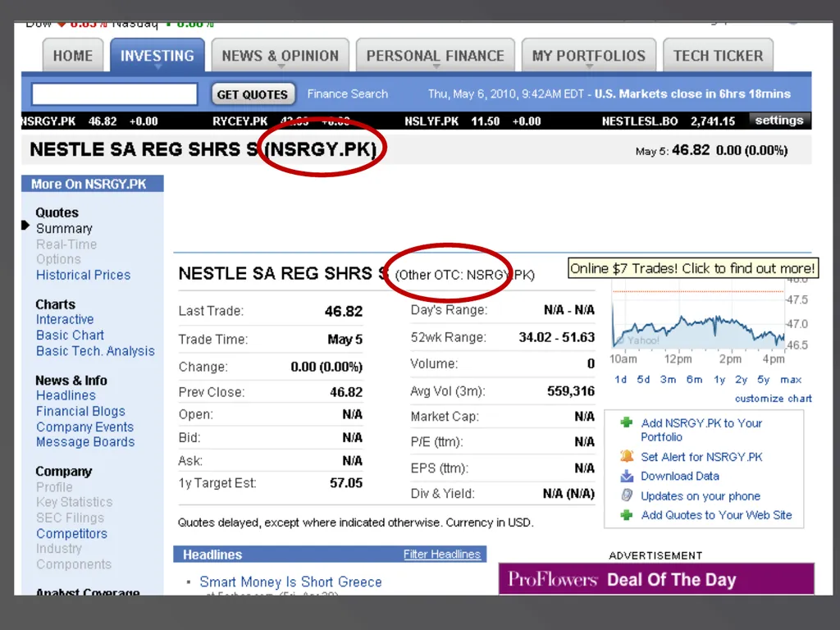This screenshot has height=630, width=840.
Task: Select the Personal Finance tab
Action: (x=435, y=55)
